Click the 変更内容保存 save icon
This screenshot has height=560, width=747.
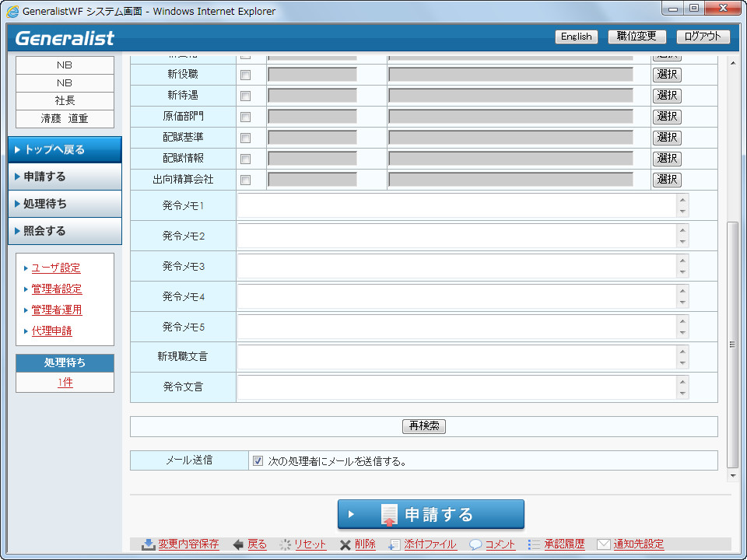coord(148,544)
